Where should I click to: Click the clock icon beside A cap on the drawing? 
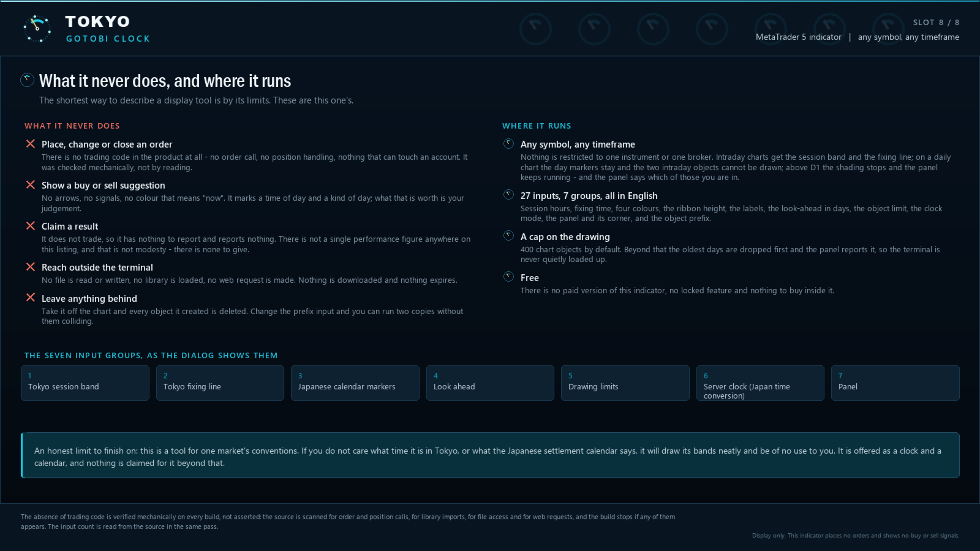508,236
